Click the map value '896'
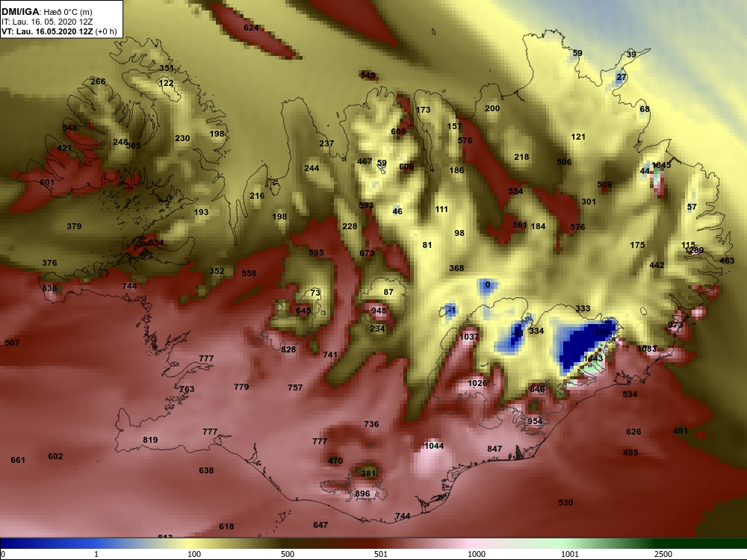This screenshot has width=747, height=560. (x=362, y=494)
